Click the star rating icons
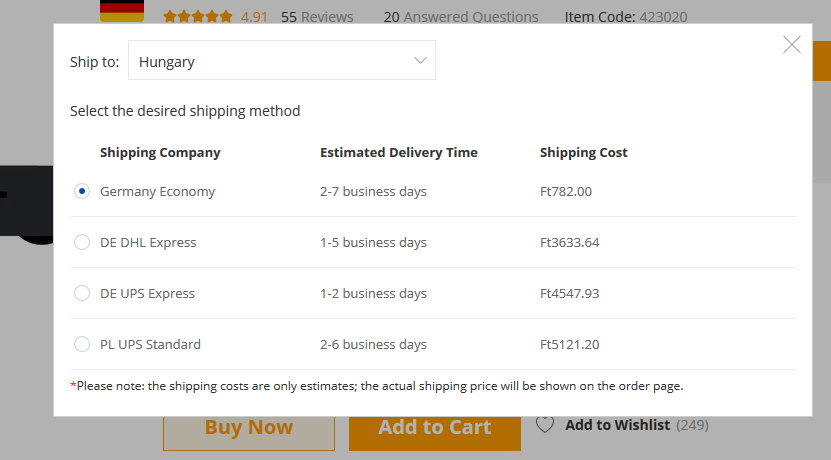Screen dimensions: 831x460 point(198,17)
